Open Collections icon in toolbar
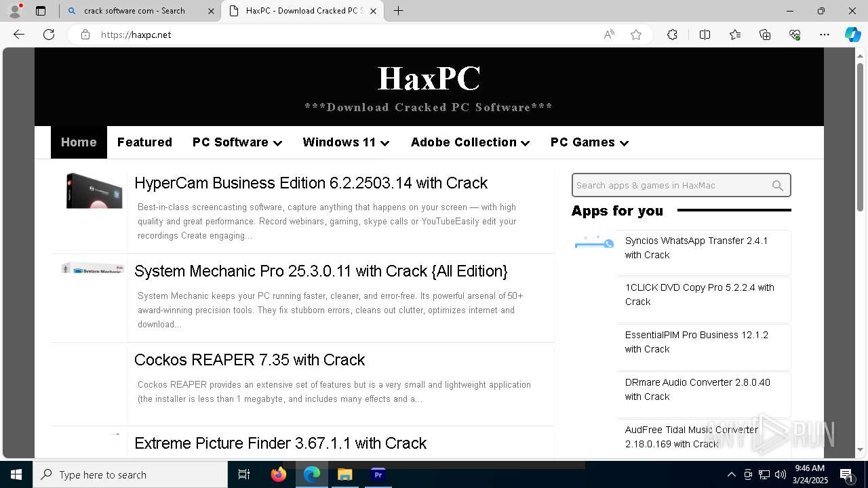Screen dimensions: 868x488 [x=765, y=35]
